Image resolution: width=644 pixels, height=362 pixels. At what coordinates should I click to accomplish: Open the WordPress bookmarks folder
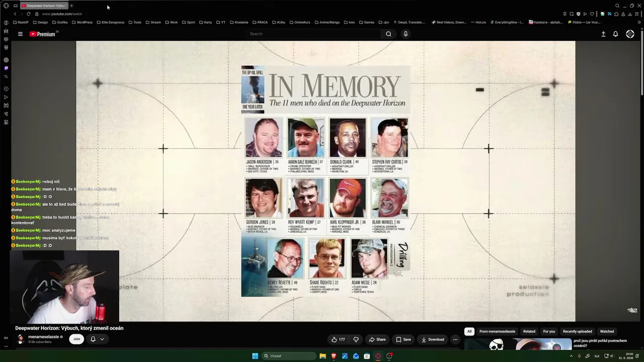[82, 22]
